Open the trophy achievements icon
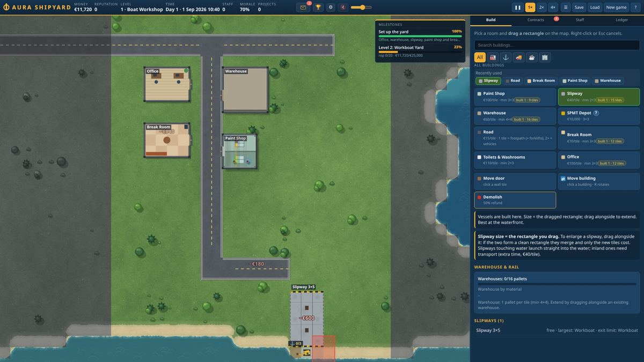This screenshot has width=644, height=362. pyautogui.click(x=318, y=8)
